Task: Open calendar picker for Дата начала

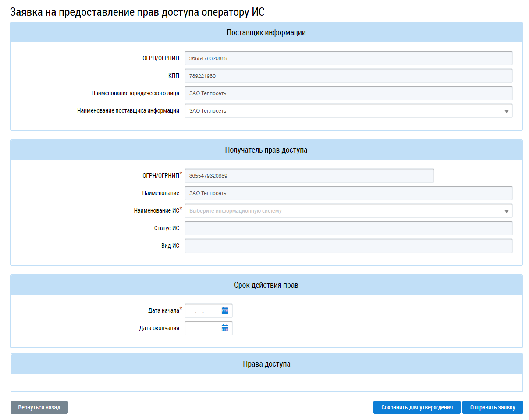Action: tap(225, 311)
